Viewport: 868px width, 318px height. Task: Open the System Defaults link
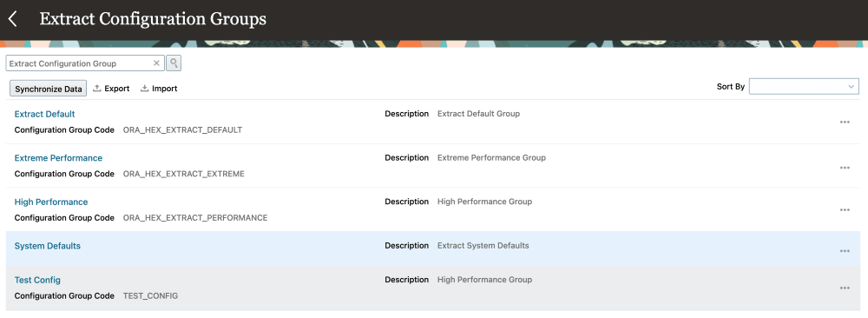(48, 245)
